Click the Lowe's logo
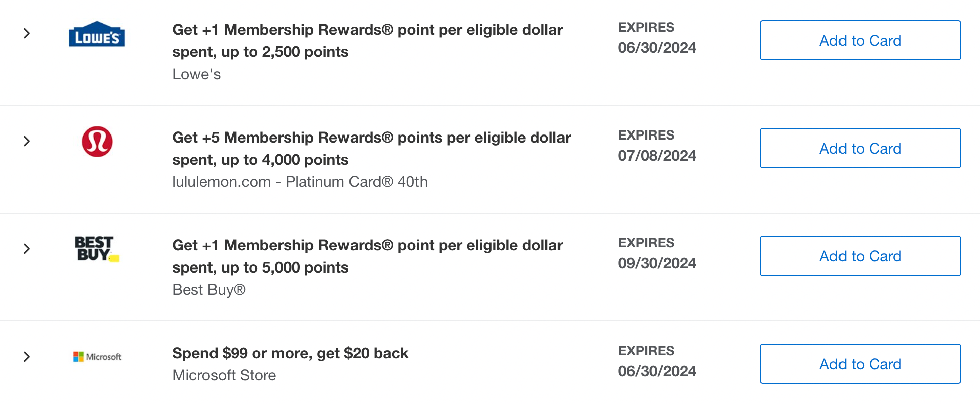 [x=97, y=34]
